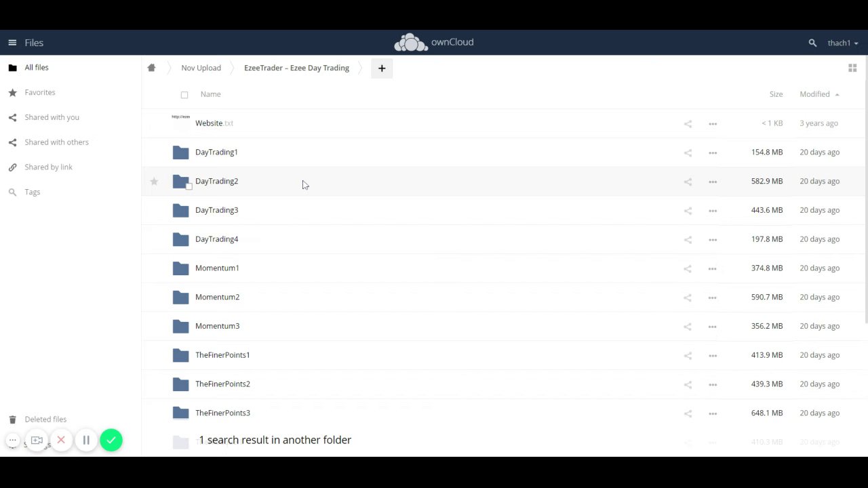Open the TheFinerPoints1 folder

tap(222, 355)
